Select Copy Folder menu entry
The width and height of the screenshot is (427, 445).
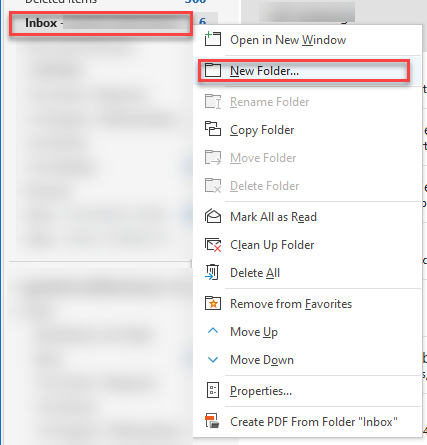(262, 130)
